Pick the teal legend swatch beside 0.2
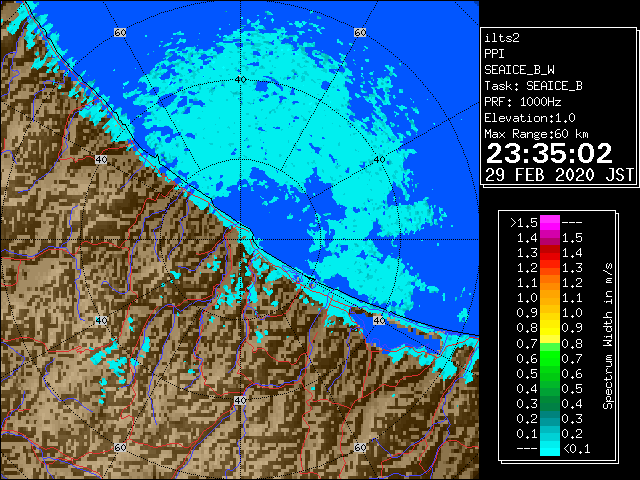Image resolution: width=640 pixels, height=480 pixels. 549,418
